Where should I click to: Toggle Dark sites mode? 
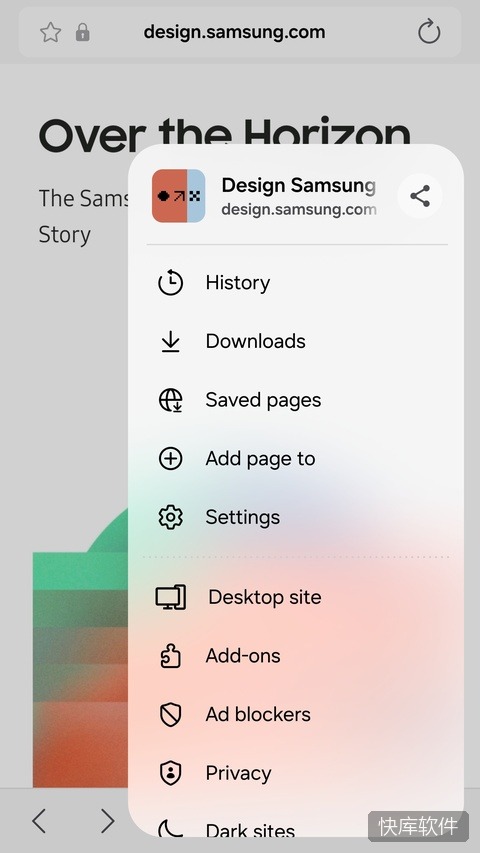[296, 828]
